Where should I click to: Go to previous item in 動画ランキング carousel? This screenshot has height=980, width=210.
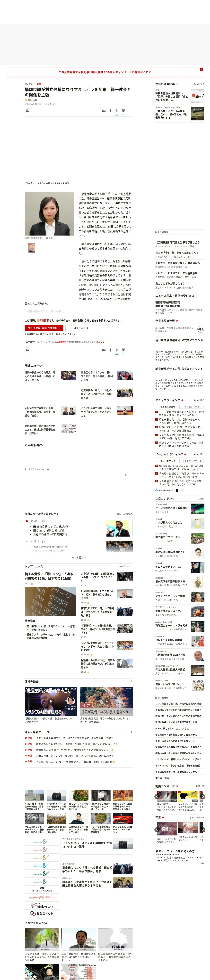[157, 796]
